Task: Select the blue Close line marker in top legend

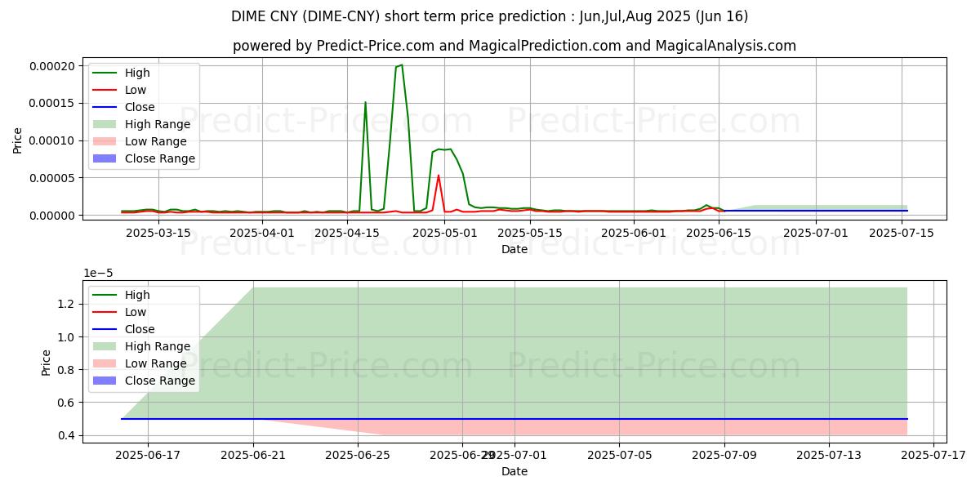Action: [x=107, y=107]
